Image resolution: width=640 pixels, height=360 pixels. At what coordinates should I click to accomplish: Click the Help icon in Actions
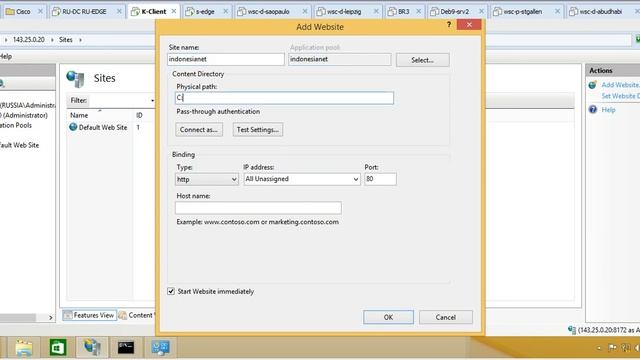(593, 109)
